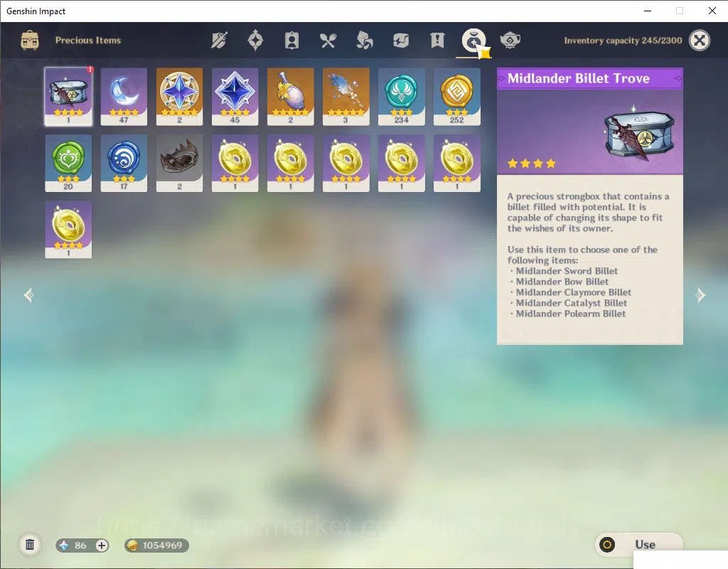Click the Midlander Sword Billet entry
Image resolution: width=728 pixels, height=569 pixels.
coord(567,271)
